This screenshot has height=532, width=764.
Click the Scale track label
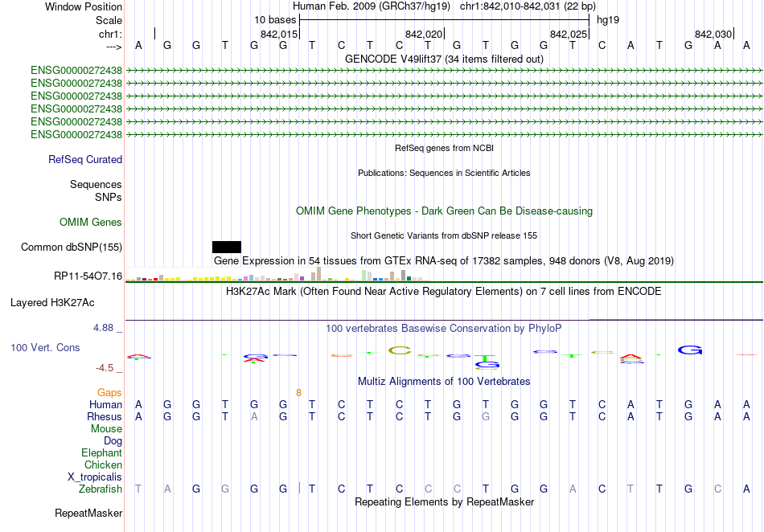(109, 20)
